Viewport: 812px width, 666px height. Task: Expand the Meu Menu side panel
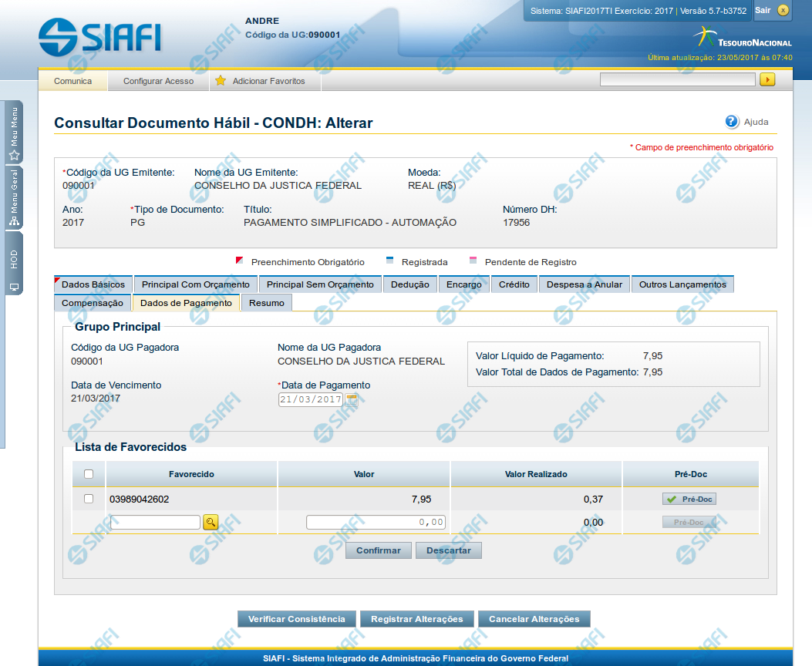tap(14, 133)
